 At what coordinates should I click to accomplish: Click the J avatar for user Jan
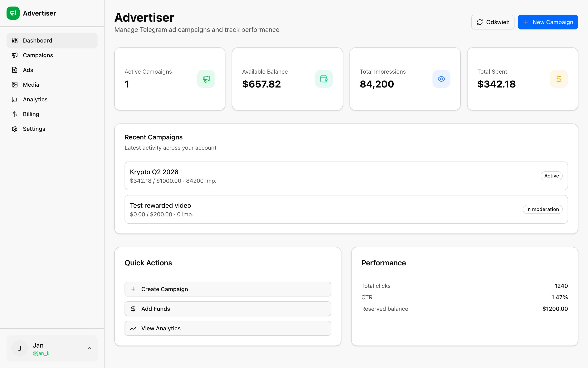[x=20, y=349]
